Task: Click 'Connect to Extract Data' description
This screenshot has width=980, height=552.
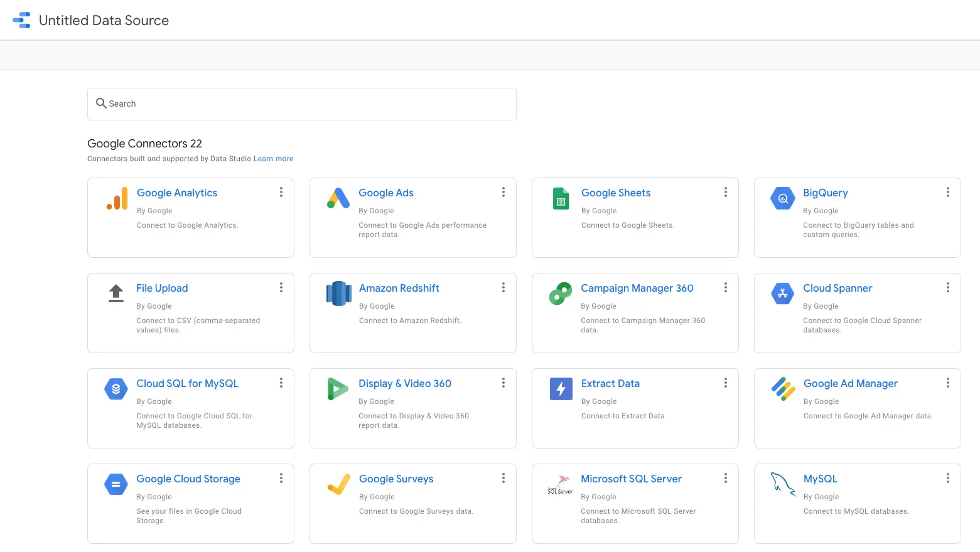Action: [623, 416]
